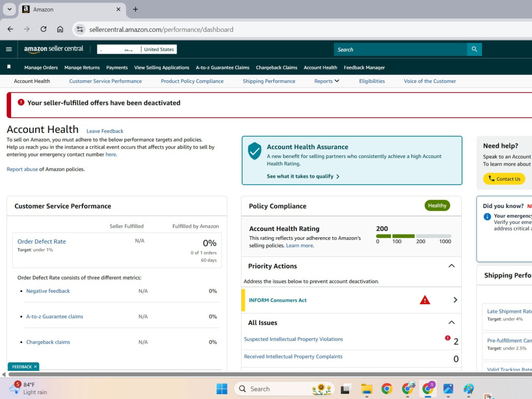The height and width of the screenshot is (399, 532).
Task: Open the Windows Start menu
Action: (x=222, y=389)
